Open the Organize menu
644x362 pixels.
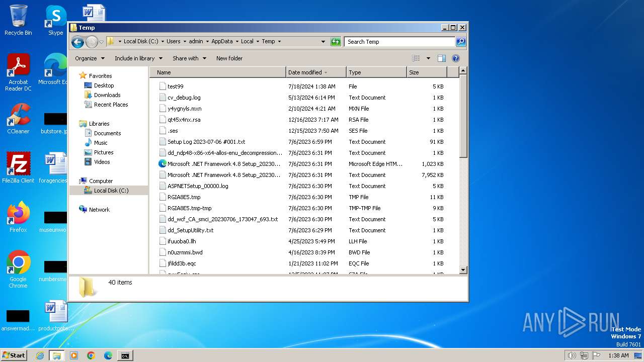pyautogui.click(x=90, y=58)
